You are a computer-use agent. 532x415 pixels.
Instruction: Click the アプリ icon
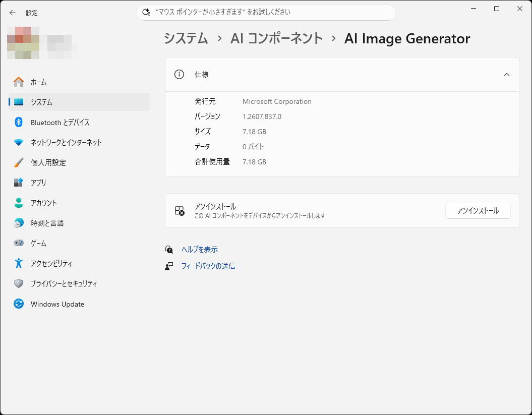(19, 183)
